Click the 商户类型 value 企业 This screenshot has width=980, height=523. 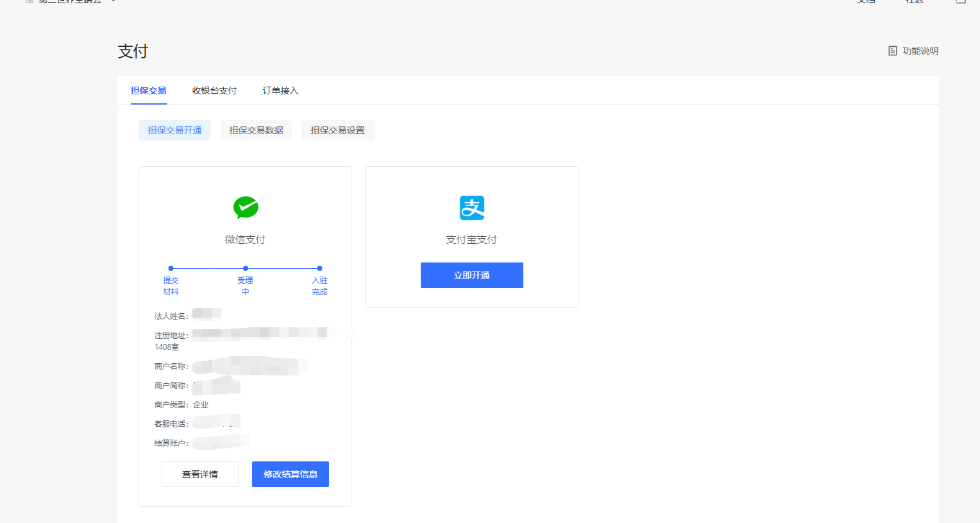click(x=201, y=404)
